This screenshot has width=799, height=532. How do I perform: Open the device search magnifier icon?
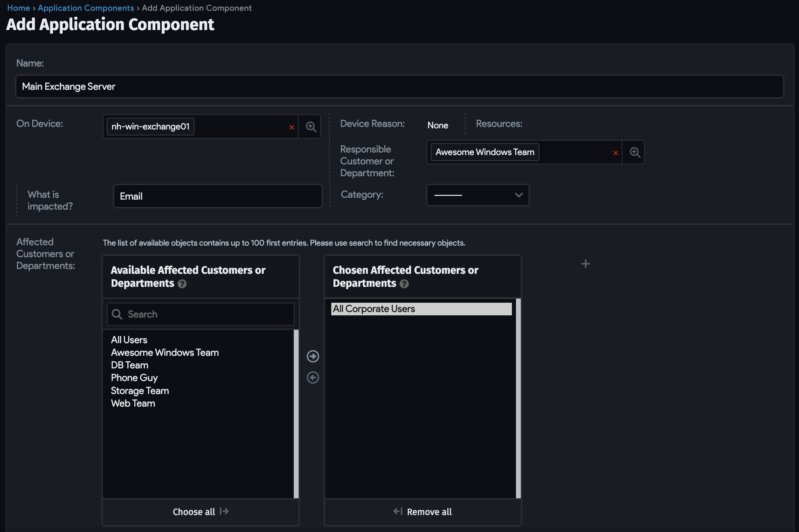coord(310,127)
